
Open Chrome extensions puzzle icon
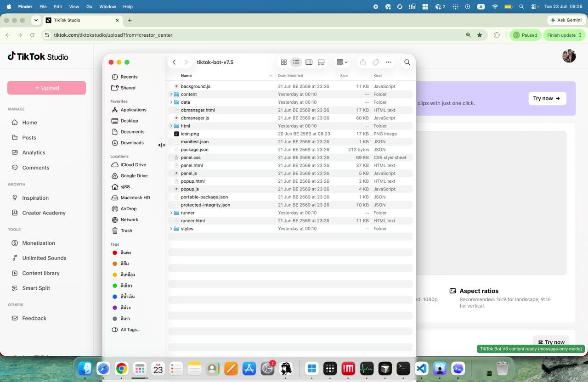pos(497,35)
